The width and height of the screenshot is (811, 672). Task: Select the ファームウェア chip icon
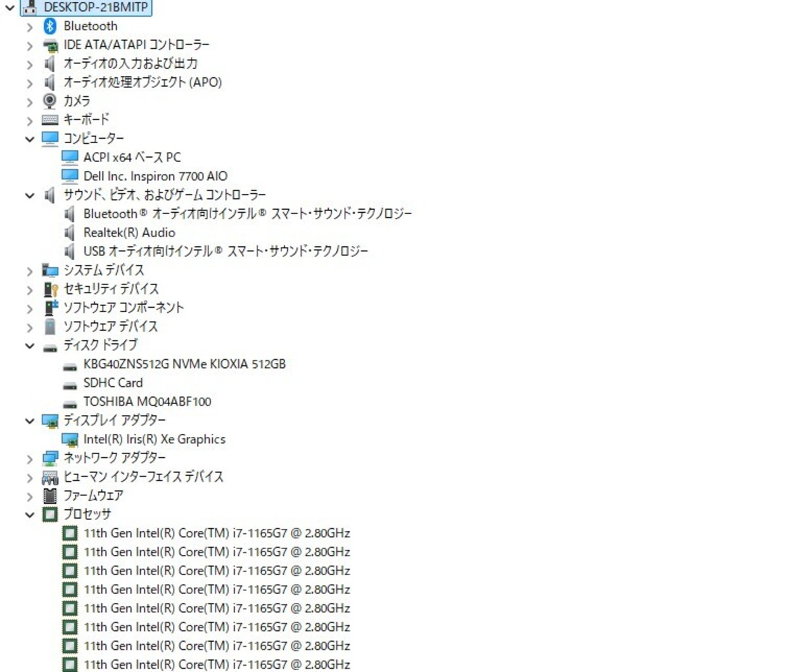[50, 495]
